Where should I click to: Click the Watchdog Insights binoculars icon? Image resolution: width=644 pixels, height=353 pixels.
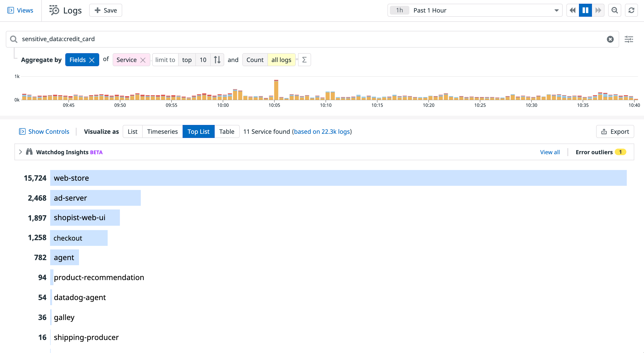point(29,152)
